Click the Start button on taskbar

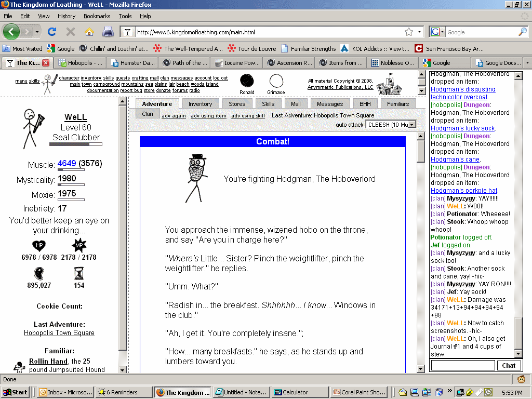16,392
